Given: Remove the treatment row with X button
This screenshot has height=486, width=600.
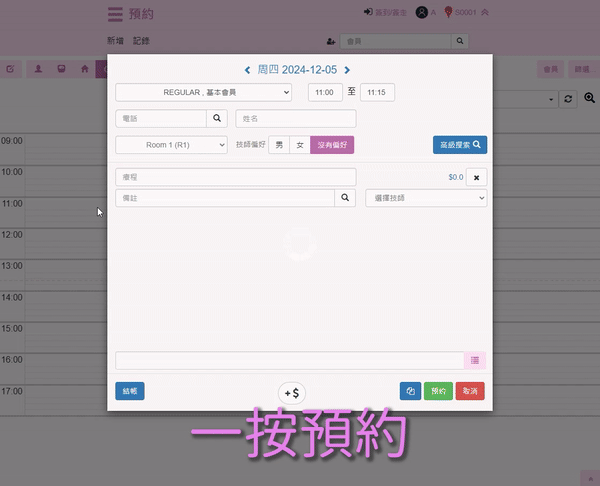Looking at the screenshot, I should click(x=476, y=177).
